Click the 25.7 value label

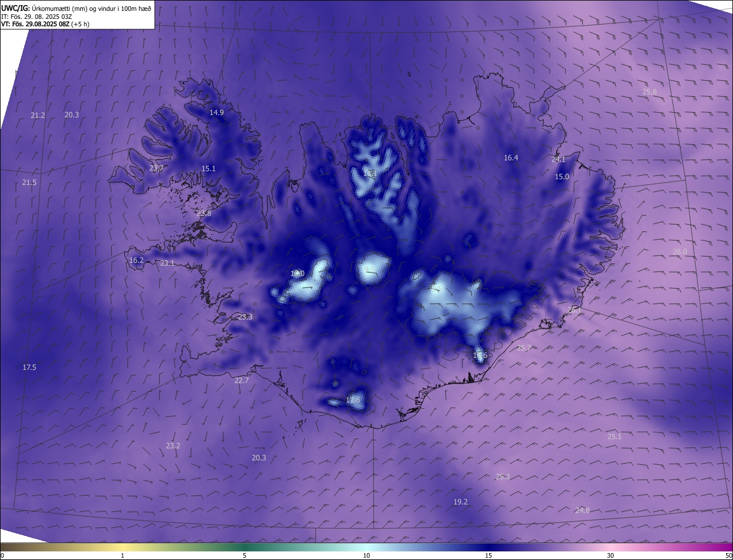523,348
